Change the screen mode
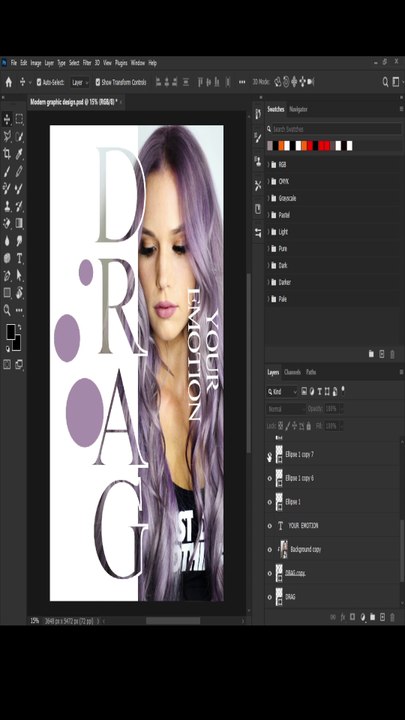 [x=19, y=365]
